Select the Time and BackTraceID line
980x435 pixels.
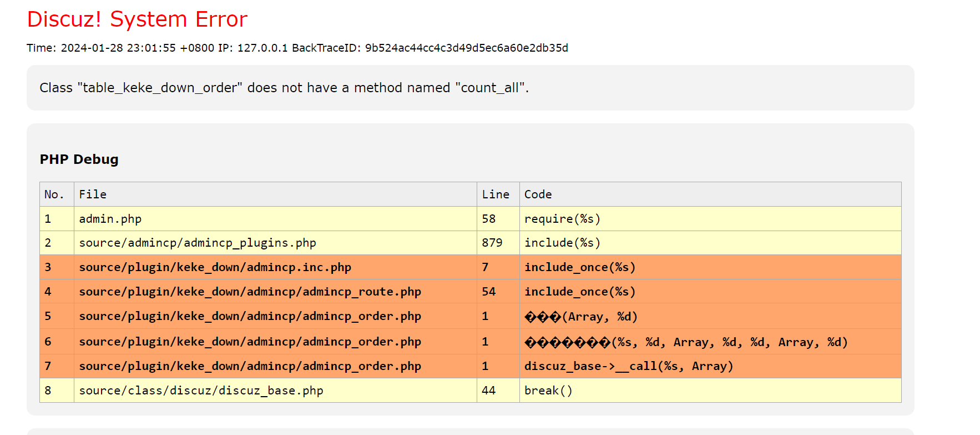(297, 48)
